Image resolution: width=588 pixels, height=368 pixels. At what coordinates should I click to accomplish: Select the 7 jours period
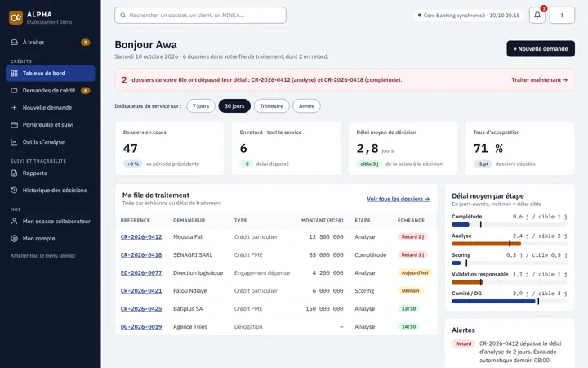(x=201, y=105)
